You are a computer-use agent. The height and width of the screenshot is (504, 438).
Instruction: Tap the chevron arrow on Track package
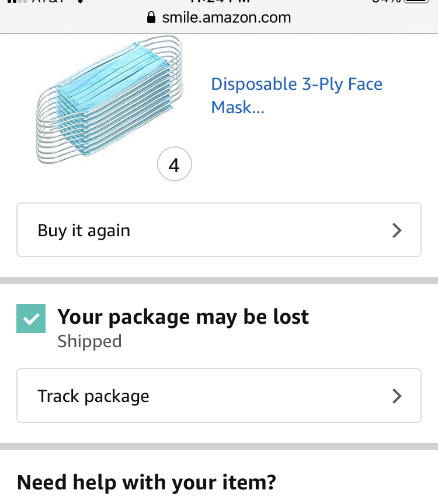[x=397, y=396]
